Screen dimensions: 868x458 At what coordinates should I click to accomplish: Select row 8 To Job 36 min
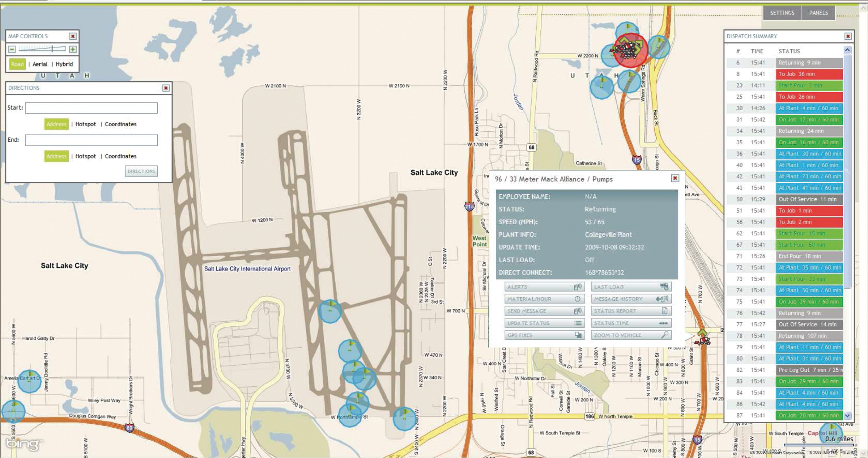[x=785, y=74]
